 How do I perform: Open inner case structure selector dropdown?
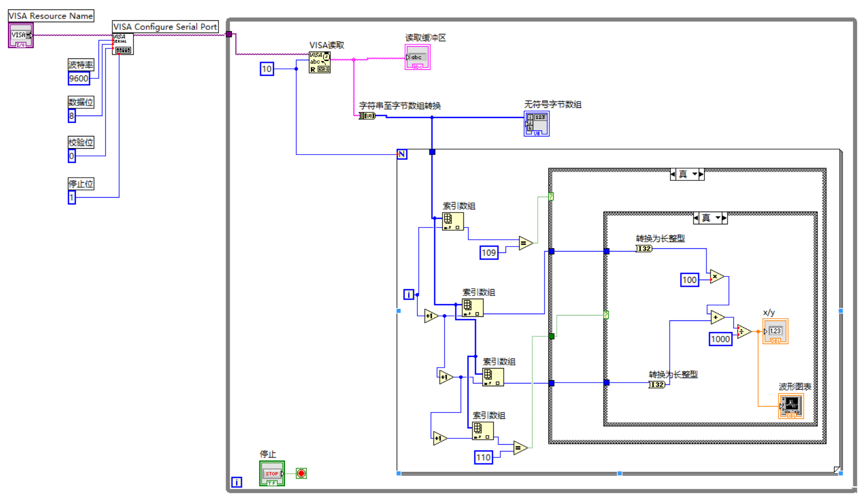718,218
